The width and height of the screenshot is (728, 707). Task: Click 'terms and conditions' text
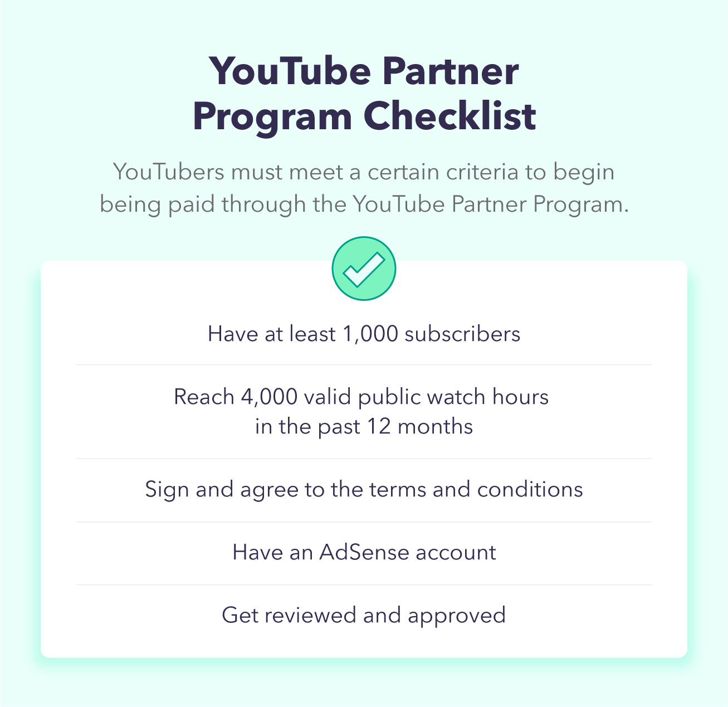[476, 489]
